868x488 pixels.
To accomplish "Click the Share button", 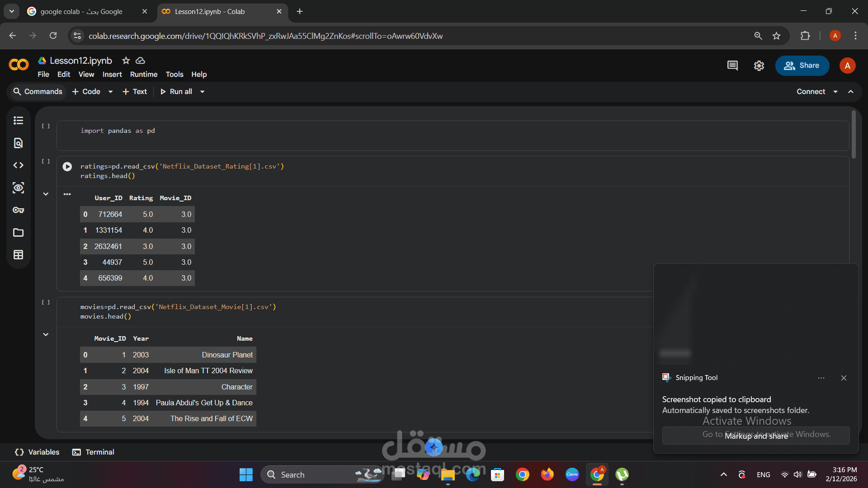I will 802,66.
